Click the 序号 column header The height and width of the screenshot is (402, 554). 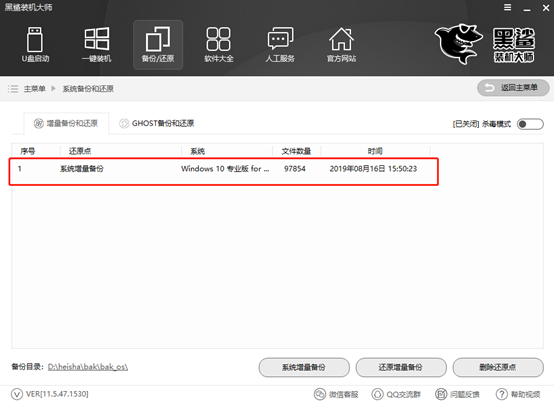point(28,151)
